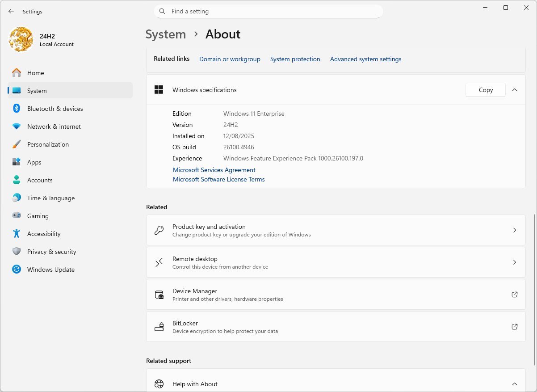The width and height of the screenshot is (537, 392).
Task: Open Home in the sidebar
Action: click(70, 73)
